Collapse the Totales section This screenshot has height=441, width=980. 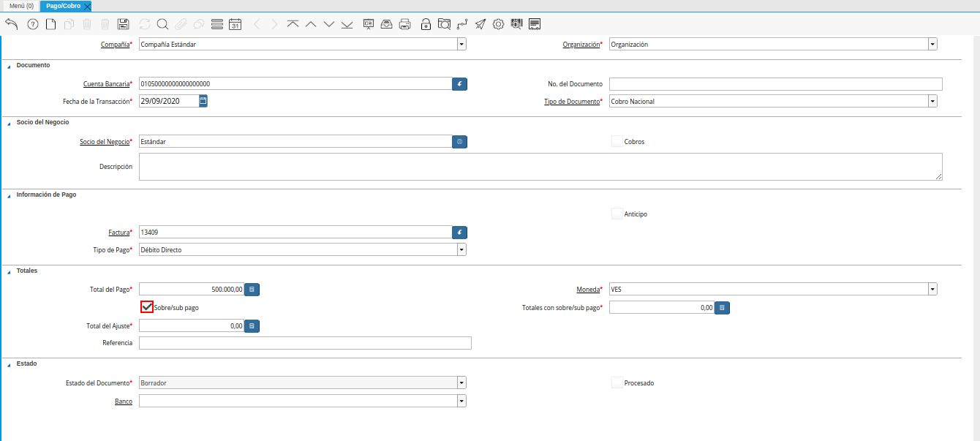[9, 271]
